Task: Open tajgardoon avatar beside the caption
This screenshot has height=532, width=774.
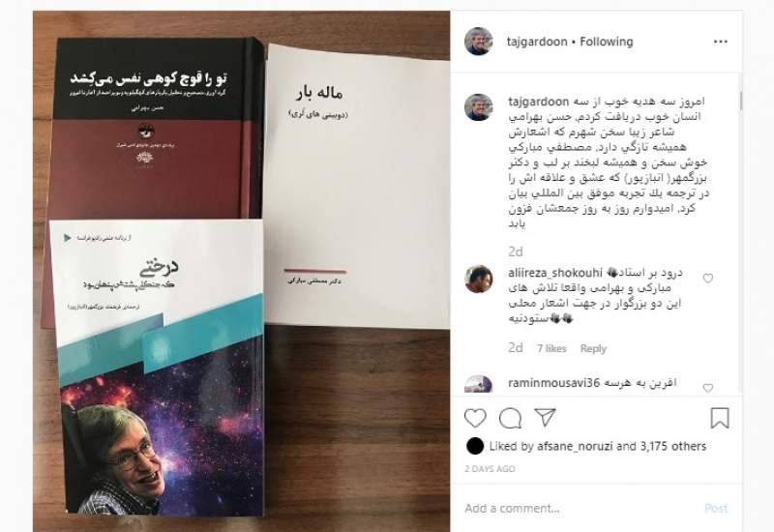Action: 478,106
